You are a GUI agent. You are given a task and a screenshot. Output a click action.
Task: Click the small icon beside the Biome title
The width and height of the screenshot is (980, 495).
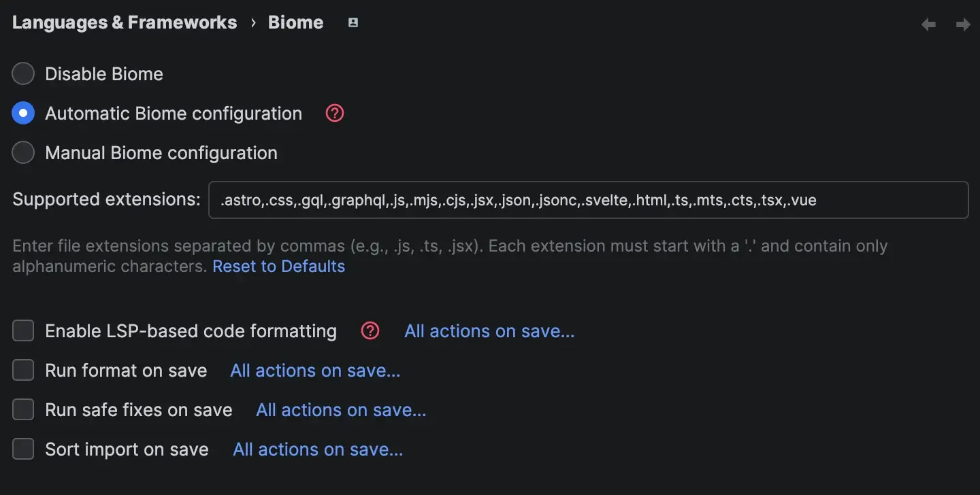tap(353, 22)
